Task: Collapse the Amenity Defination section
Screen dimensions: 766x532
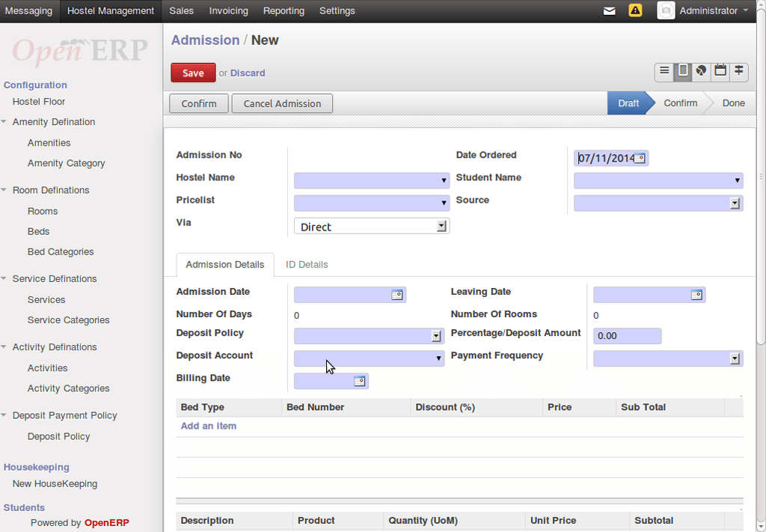Action: coord(4,122)
